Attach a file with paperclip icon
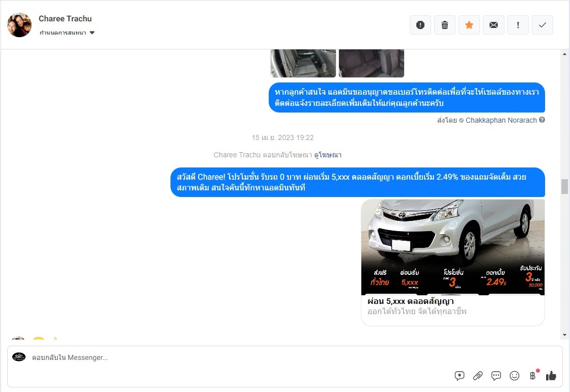Image resolution: width=570 pixels, height=392 pixels. tap(478, 376)
